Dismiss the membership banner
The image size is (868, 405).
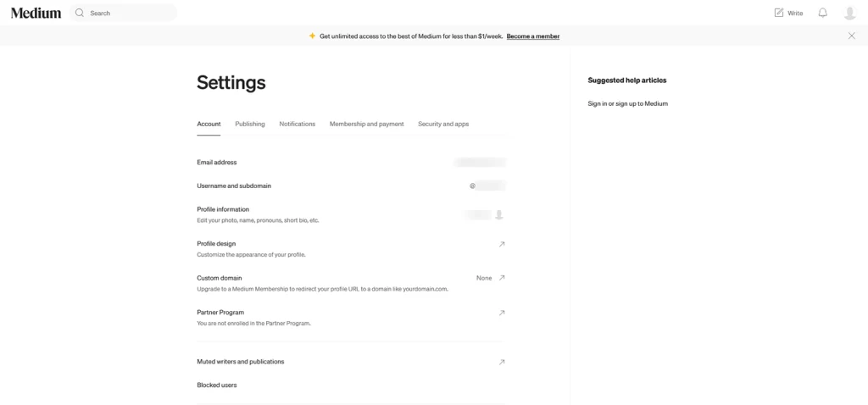point(852,36)
